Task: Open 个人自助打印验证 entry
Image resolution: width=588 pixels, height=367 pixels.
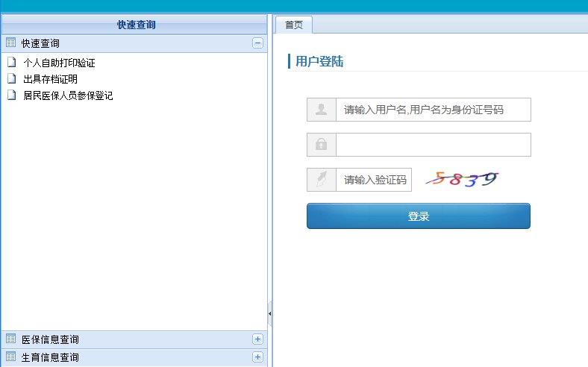Action: pos(59,63)
